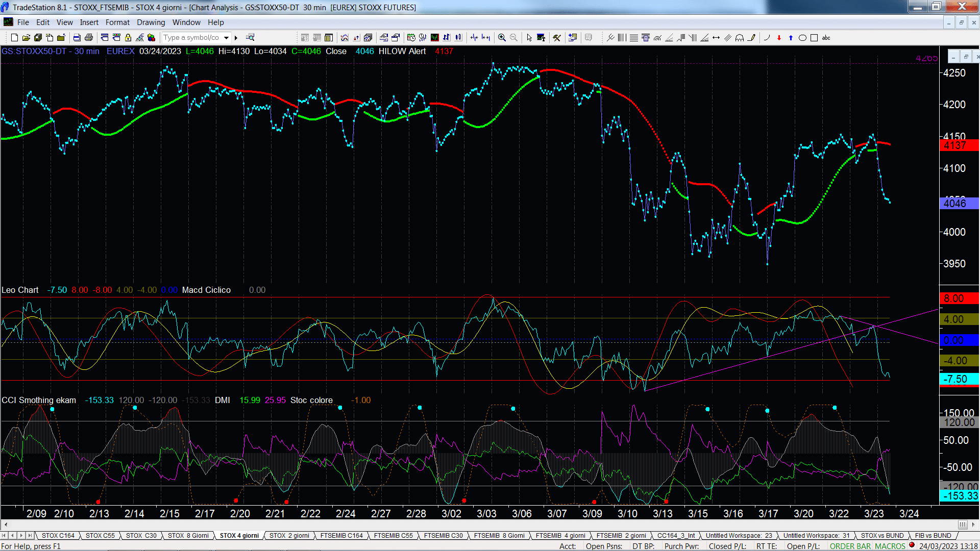Viewport: 980px width, 551px height.
Task: Switch to STOX C55 workspace tab
Action: pyautogui.click(x=100, y=536)
